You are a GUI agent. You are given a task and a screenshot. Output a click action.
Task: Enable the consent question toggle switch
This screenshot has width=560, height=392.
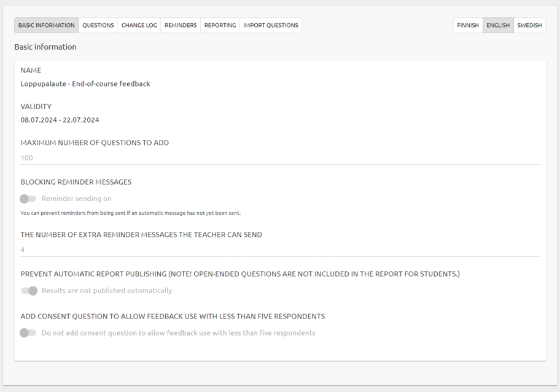28,333
